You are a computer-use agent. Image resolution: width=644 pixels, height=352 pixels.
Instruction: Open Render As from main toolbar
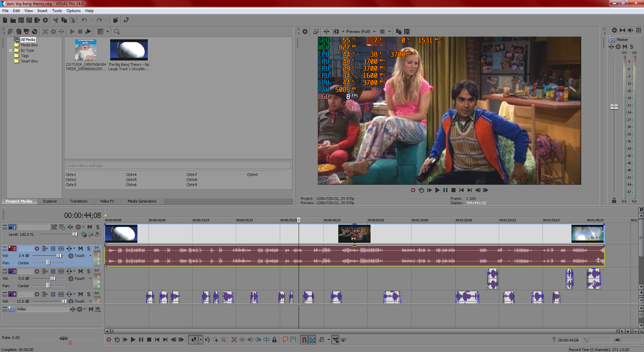(x=37, y=20)
